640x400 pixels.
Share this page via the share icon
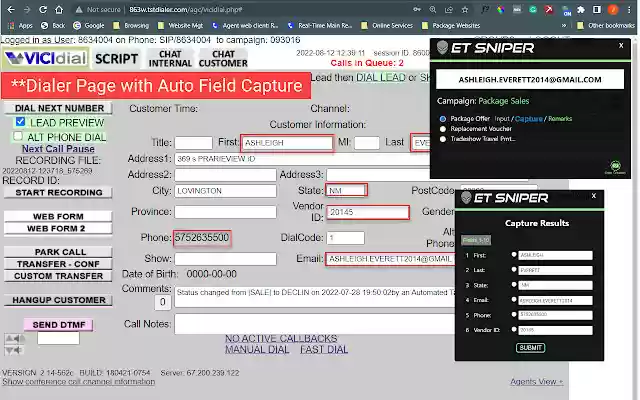click(x=449, y=9)
